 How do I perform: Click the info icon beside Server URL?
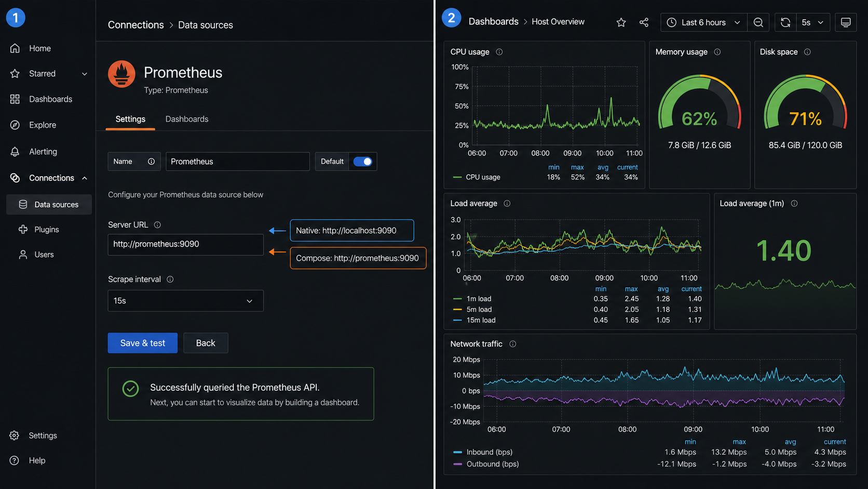tap(157, 225)
